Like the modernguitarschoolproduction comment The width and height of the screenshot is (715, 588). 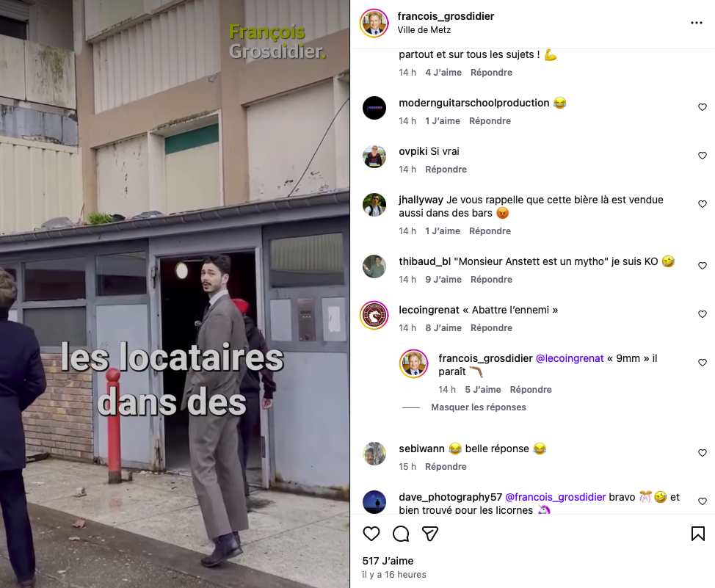pyautogui.click(x=703, y=107)
